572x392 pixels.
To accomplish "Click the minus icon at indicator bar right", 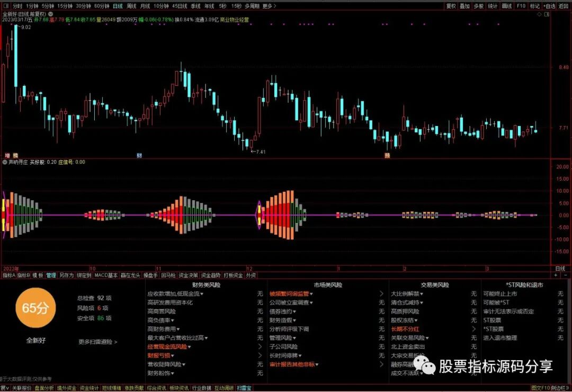I will click(x=566, y=275).
